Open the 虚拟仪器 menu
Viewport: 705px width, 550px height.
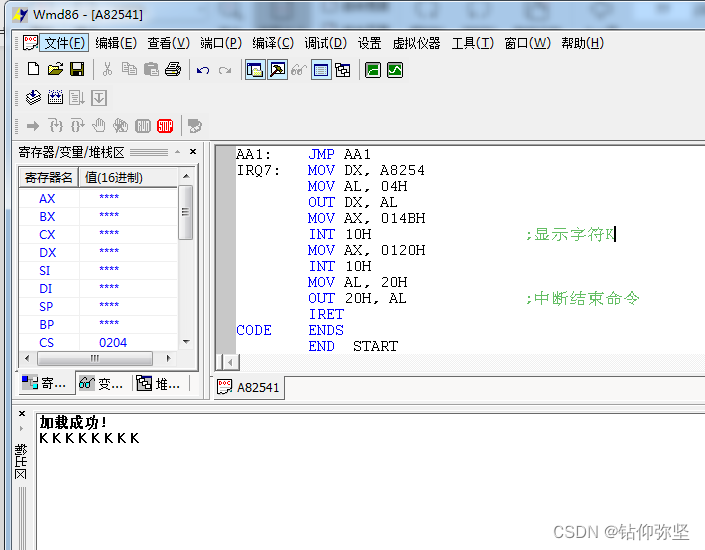(x=416, y=43)
